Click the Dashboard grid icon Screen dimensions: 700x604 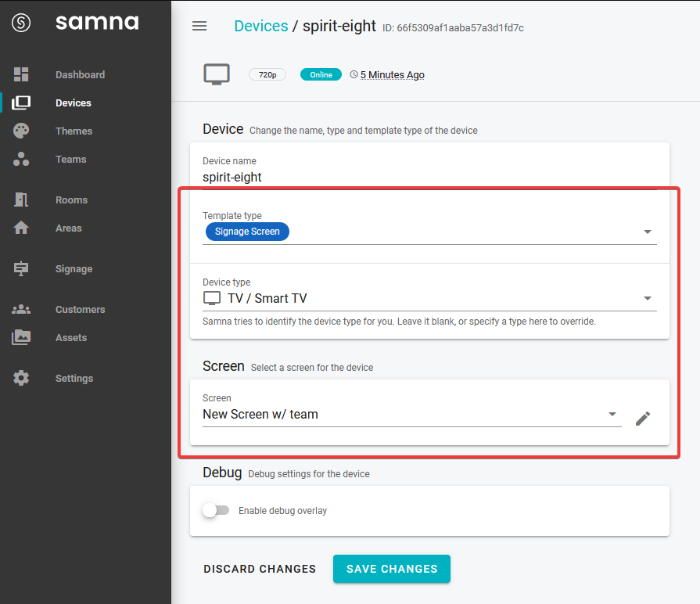(21, 74)
